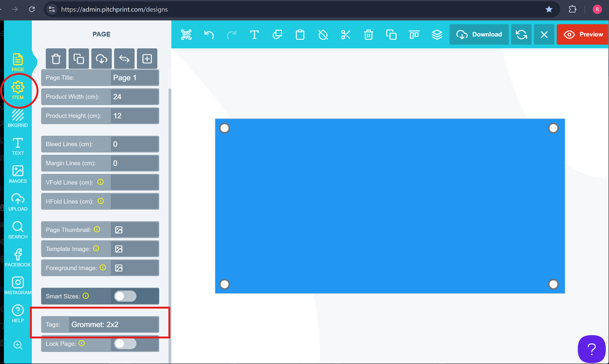Open the ITEM sidebar tab
This screenshot has height=364, width=609.
point(18,90)
